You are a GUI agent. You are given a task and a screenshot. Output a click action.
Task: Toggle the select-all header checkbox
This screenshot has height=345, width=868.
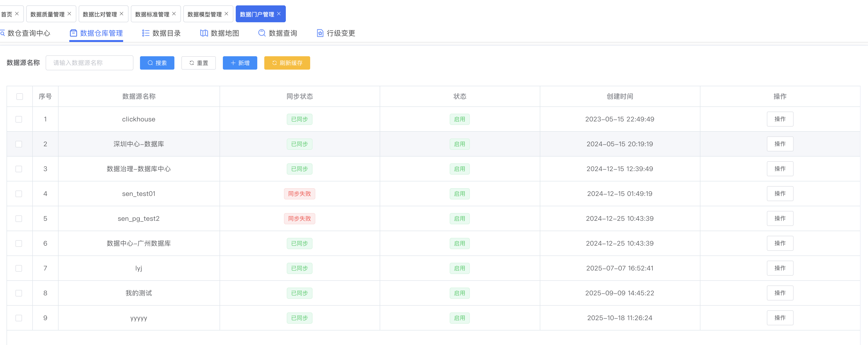coord(19,97)
